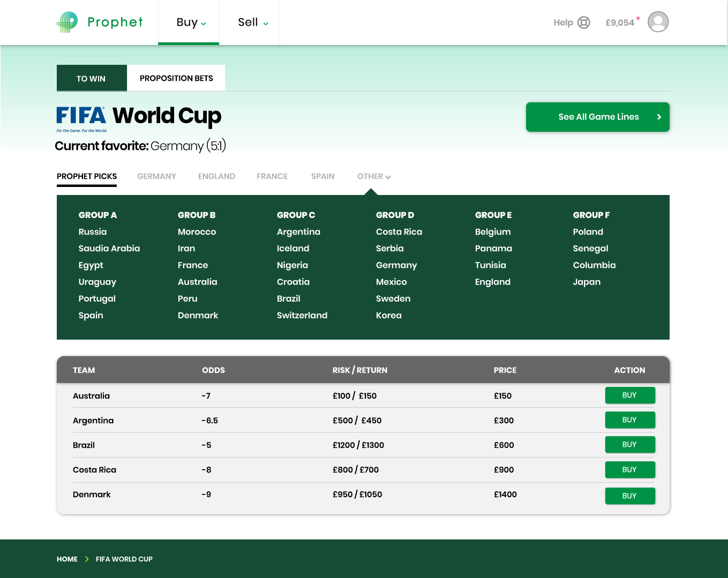The width and height of the screenshot is (728, 578).
Task: Click the Help link text
Action: tap(563, 22)
